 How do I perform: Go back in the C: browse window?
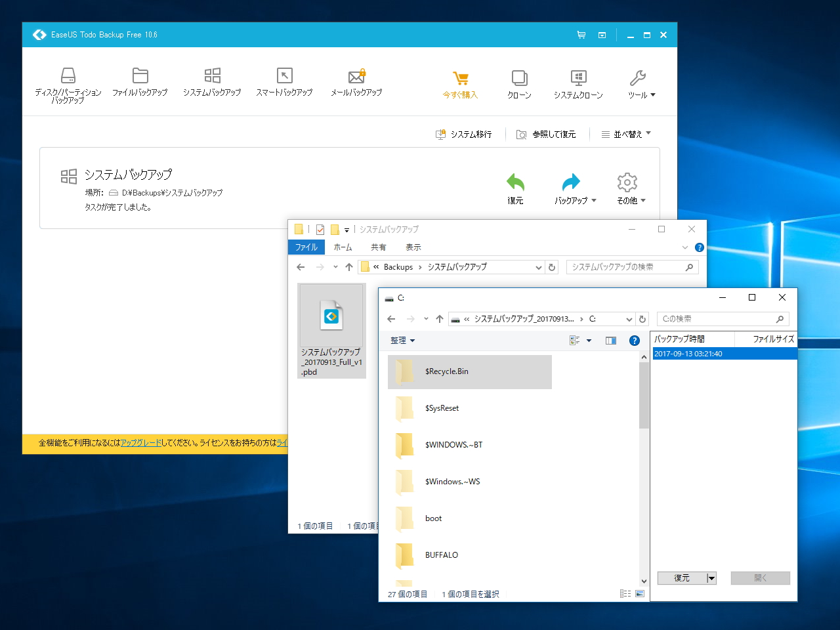(x=391, y=319)
